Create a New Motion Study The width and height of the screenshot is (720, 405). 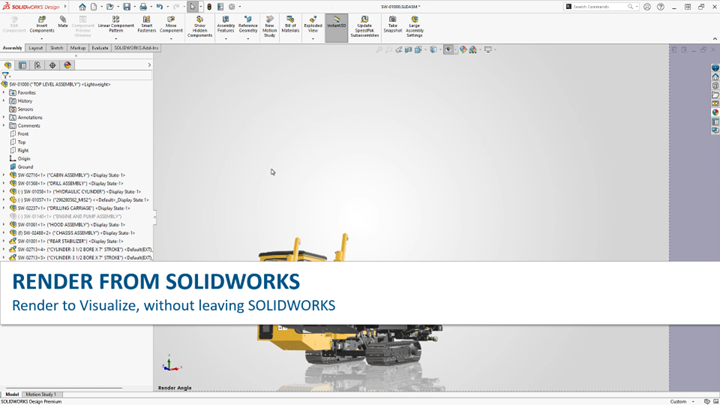pyautogui.click(x=269, y=25)
